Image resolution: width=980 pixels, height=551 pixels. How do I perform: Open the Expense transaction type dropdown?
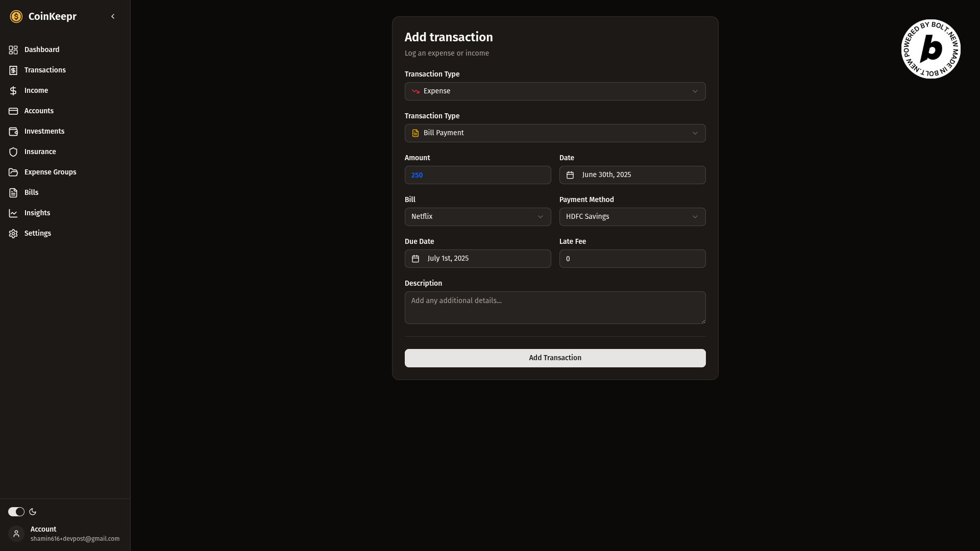click(555, 91)
